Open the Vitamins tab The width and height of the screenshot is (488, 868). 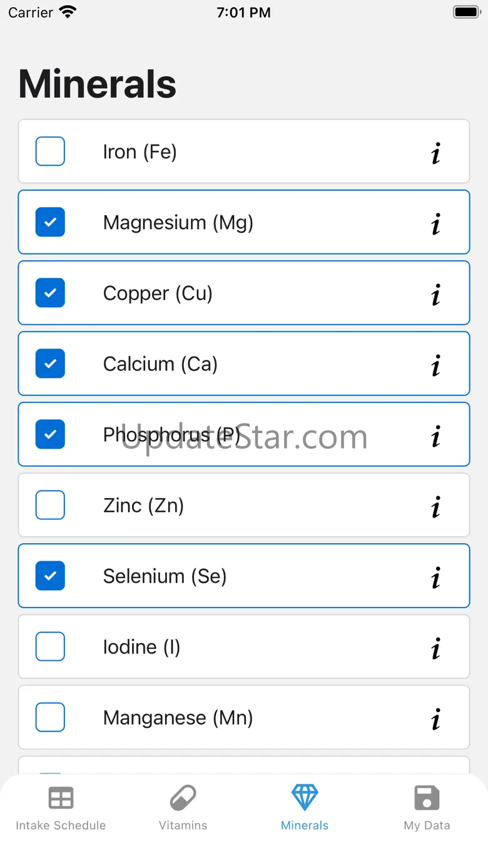click(x=183, y=809)
